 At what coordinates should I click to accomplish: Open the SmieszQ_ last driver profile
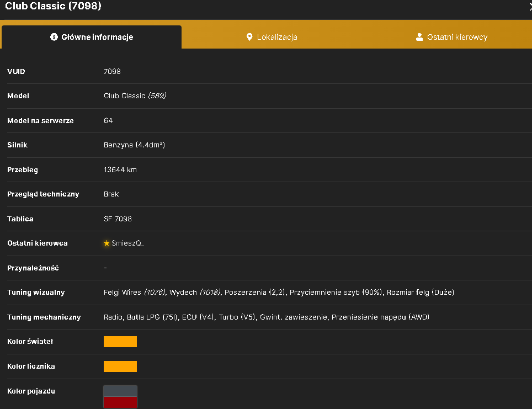click(128, 243)
